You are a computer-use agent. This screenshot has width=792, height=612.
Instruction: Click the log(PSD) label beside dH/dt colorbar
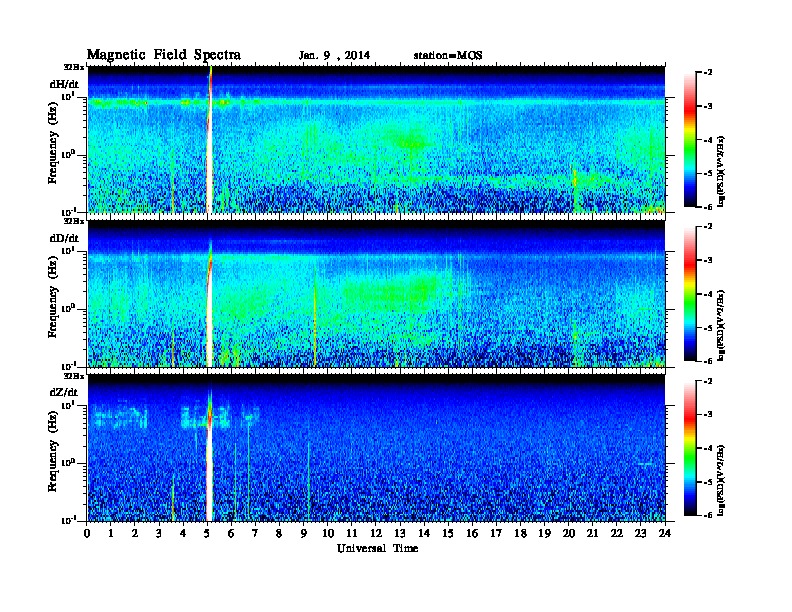(721, 171)
